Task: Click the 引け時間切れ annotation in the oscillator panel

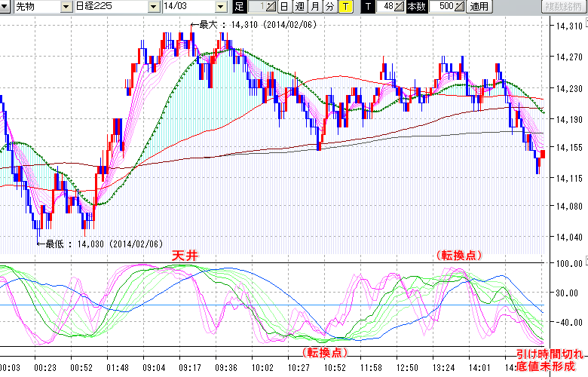Action: pyautogui.click(x=550, y=354)
